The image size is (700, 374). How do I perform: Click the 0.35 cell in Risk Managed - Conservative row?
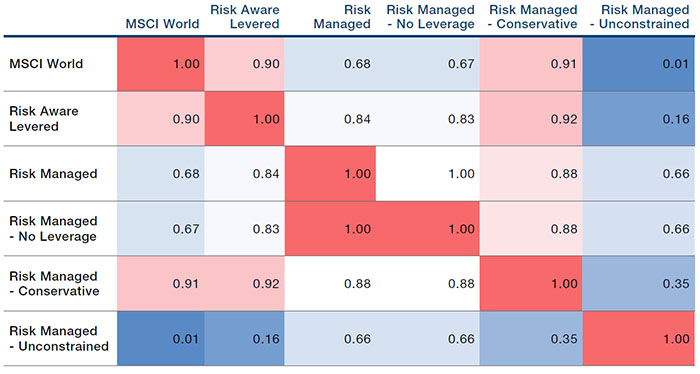tap(638, 283)
